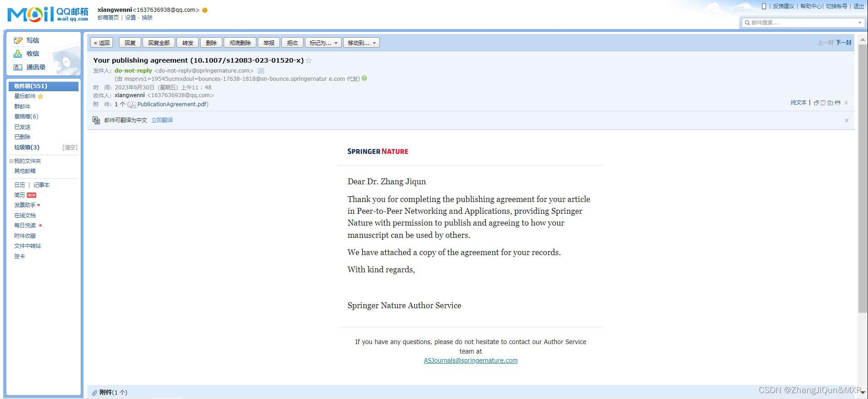Click the 立即翻译 translate now link
868x399 pixels.
[x=162, y=120]
